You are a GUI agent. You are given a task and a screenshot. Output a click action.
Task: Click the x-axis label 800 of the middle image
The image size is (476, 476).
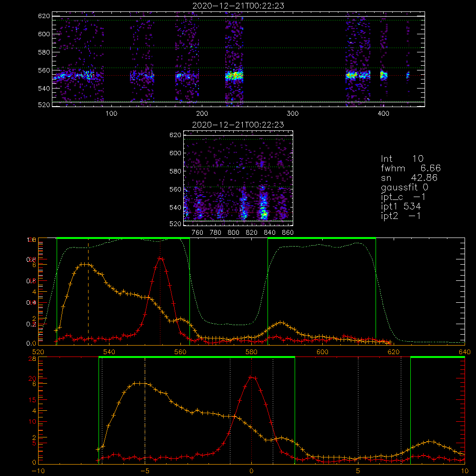[233, 233]
